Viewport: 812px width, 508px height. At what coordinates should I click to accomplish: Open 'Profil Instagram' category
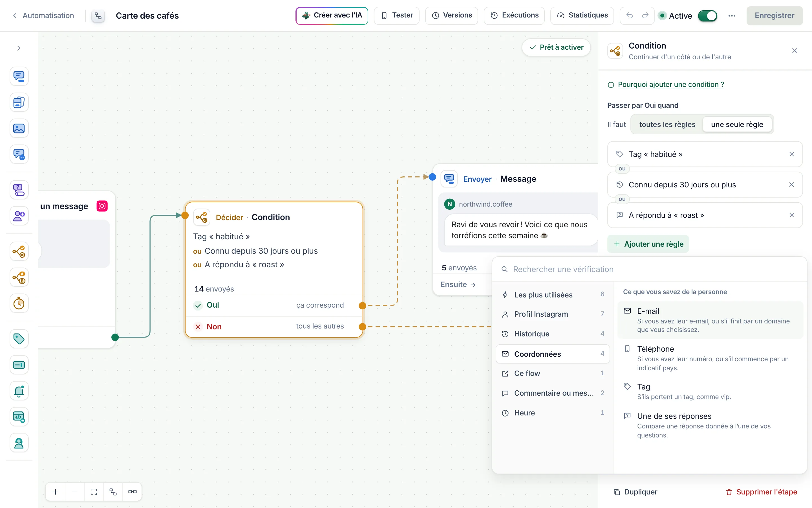[553, 314]
